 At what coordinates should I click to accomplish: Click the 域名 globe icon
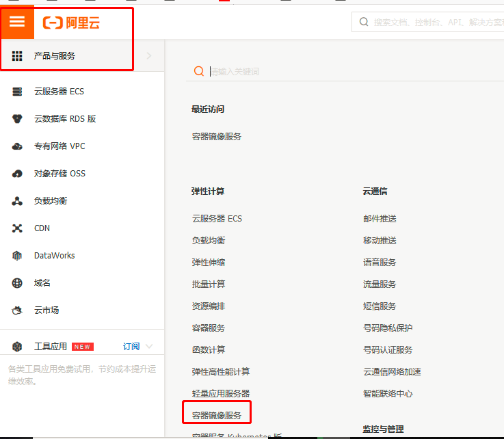17,283
